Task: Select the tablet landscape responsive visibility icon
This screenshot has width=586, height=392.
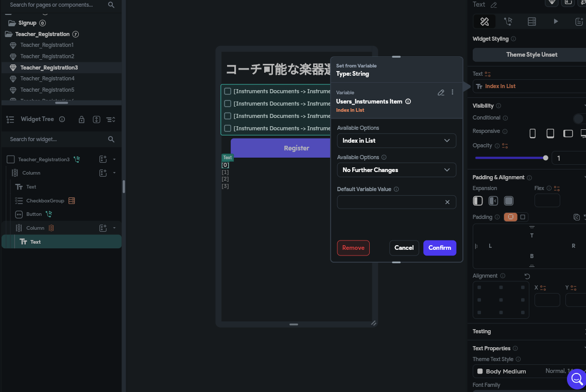Action: [567, 133]
